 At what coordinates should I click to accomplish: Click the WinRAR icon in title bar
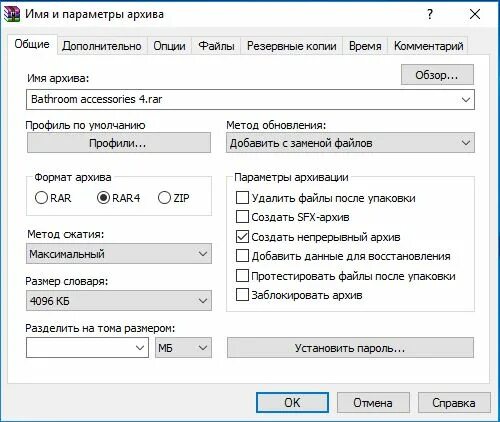tap(12, 14)
